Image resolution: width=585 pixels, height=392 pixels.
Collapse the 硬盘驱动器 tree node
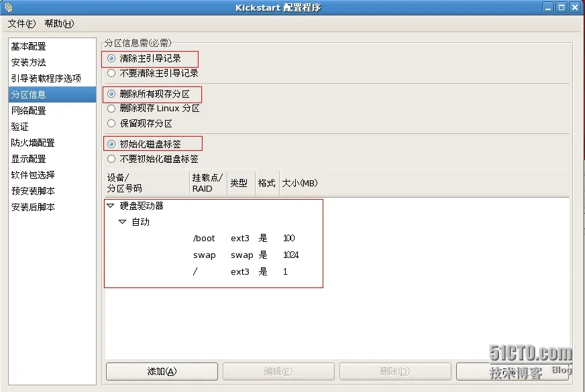tap(111, 205)
